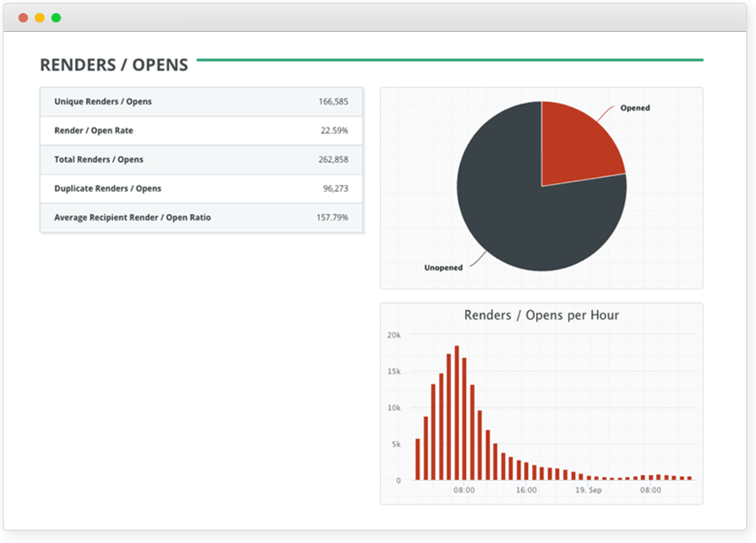Select the dark Unopened pie slice

pos(516,213)
